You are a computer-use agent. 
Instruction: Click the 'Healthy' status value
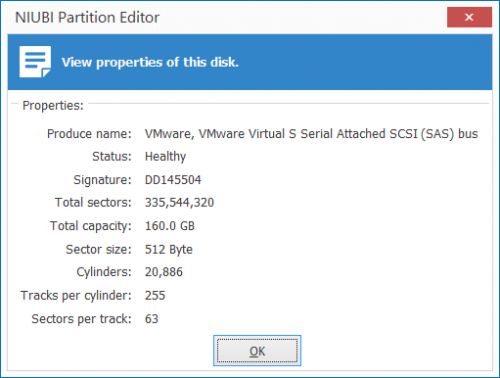tap(165, 157)
